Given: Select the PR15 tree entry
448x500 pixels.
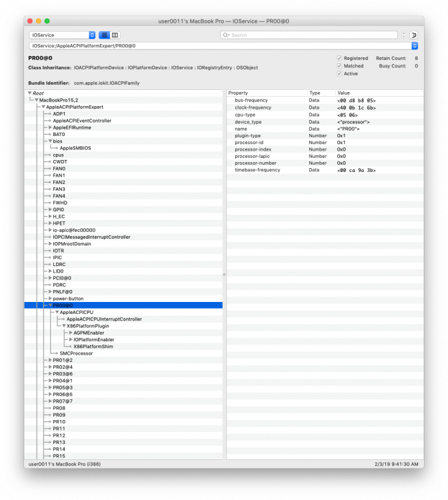Looking at the screenshot, I should tap(59, 456).
